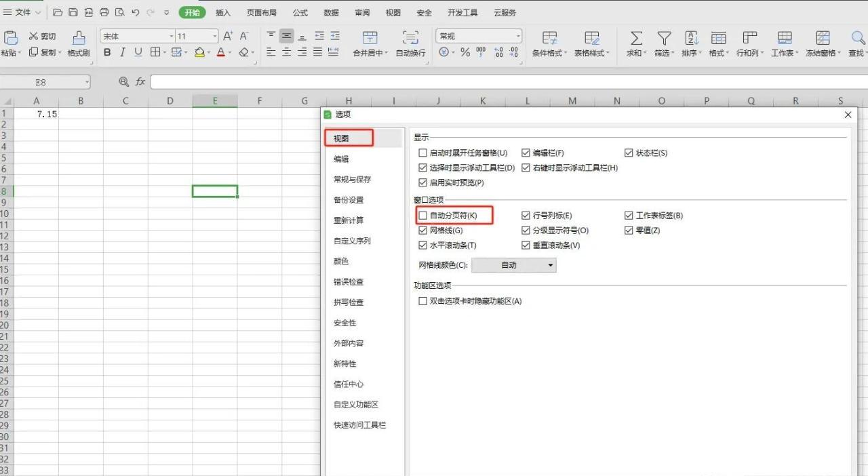Select 编辑 in the options sidebar
Image resolution: width=868 pixels, height=476 pixels.
click(x=341, y=159)
